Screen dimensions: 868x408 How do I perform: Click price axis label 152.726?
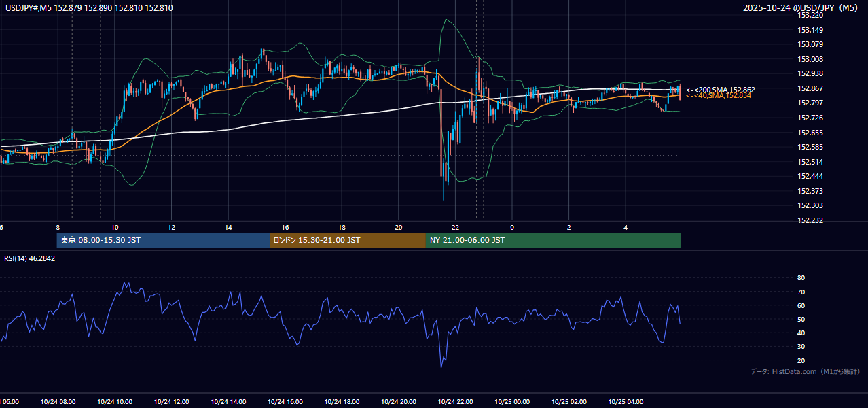pos(810,118)
